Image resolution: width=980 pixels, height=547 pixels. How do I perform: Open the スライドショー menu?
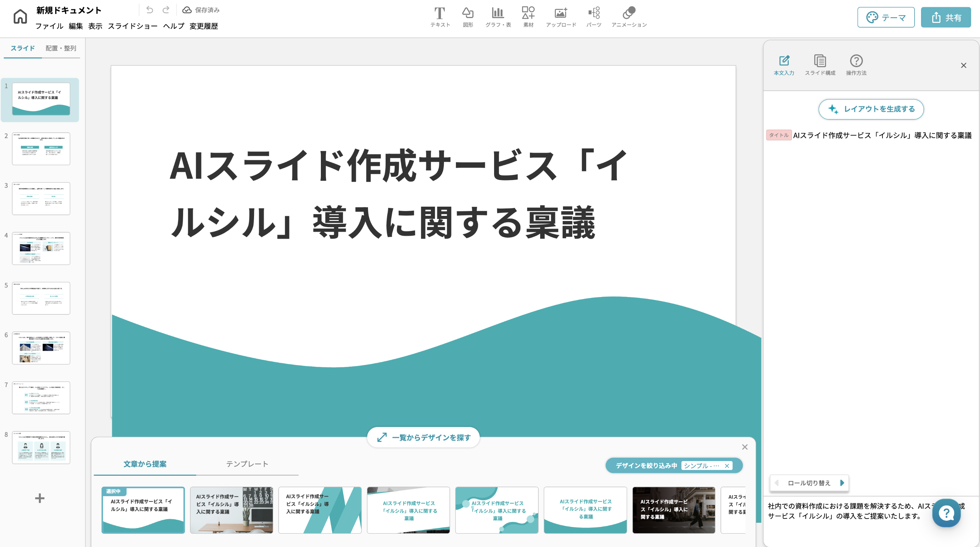132,26
